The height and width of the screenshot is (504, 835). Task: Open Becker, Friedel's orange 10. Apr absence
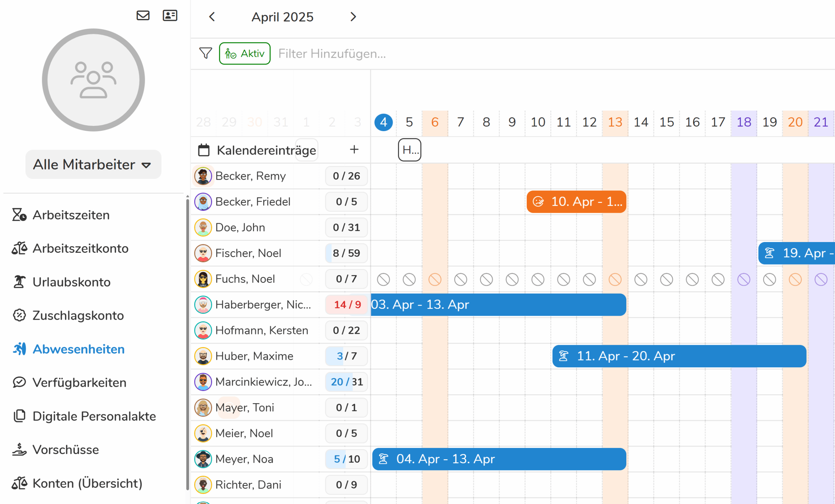[576, 202]
